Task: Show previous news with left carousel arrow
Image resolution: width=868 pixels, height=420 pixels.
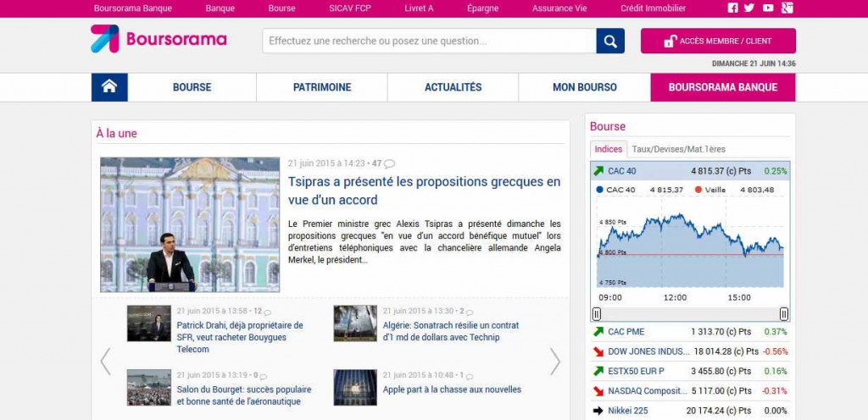Action: pos(106,361)
